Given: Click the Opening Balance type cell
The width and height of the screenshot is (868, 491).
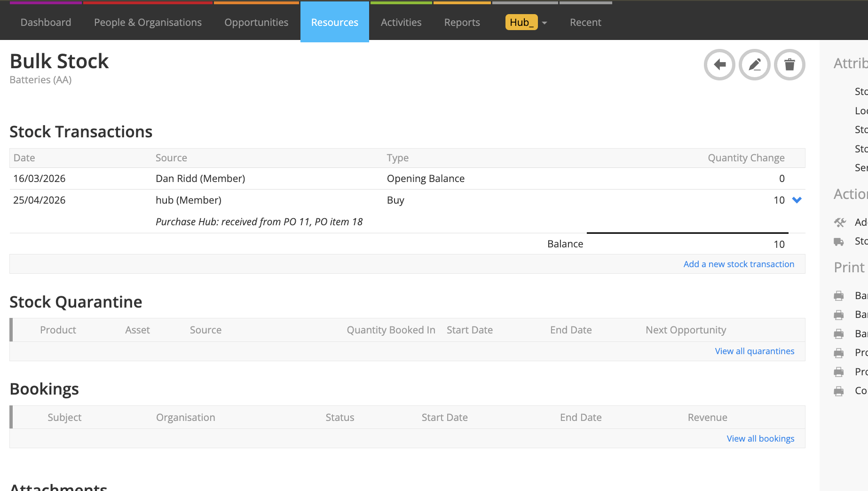Looking at the screenshot, I should (426, 178).
